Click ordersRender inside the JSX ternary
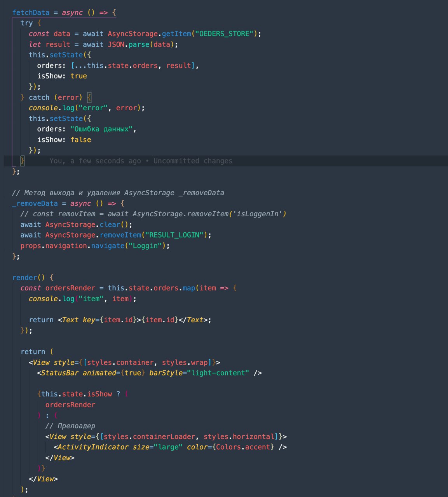 click(70, 405)
